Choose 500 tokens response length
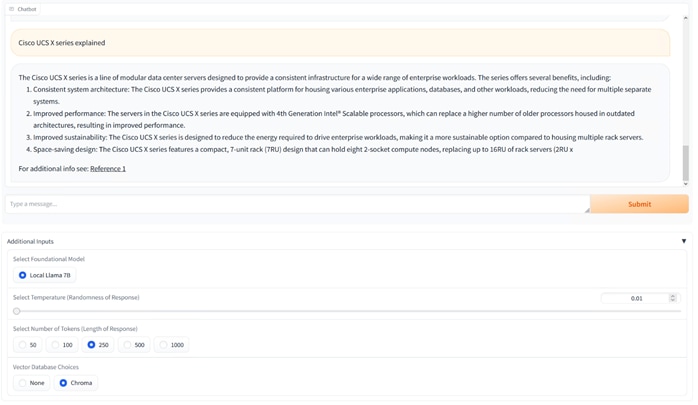The image size is (698, 405). (134, 345)
